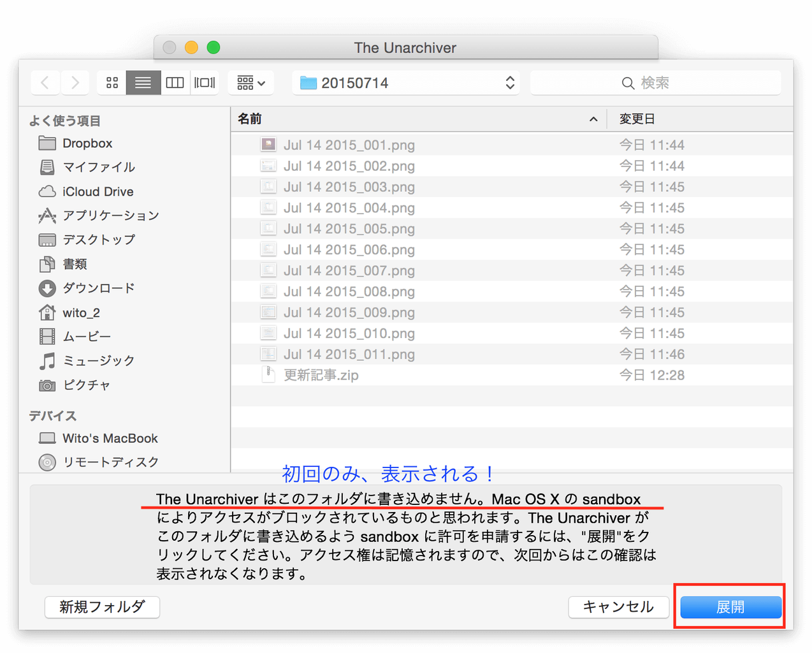Viewport: 812px width, 653px height.
Task: Select file Jul 14 2015_009.png
Action: point(512,312)
